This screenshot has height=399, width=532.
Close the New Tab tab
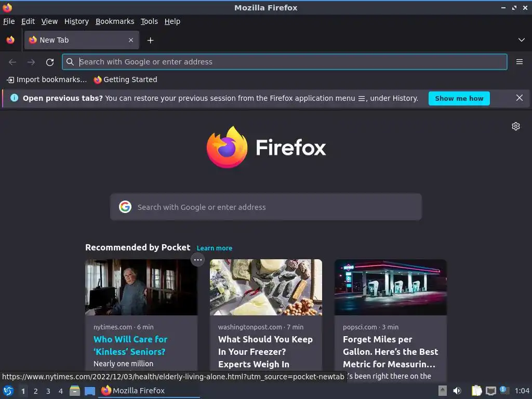131,40
